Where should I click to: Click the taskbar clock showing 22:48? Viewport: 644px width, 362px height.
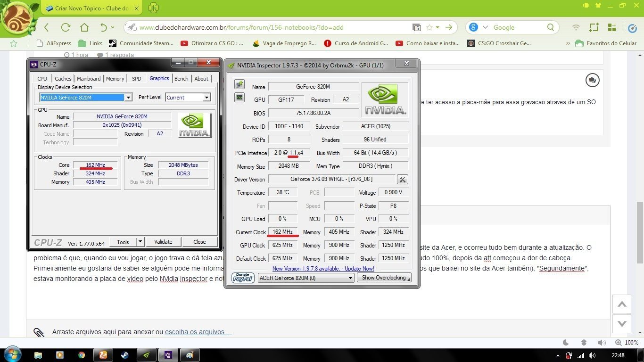[x=618, y=355]
